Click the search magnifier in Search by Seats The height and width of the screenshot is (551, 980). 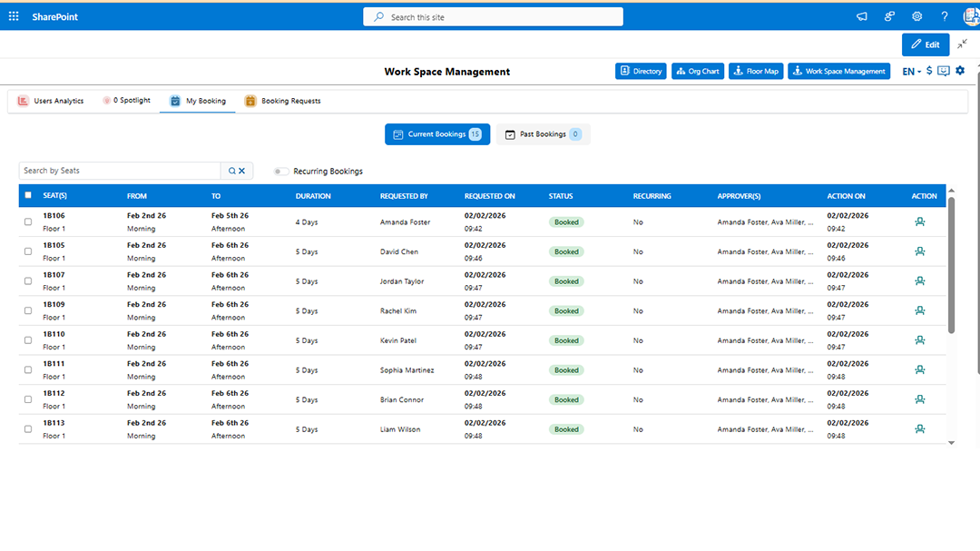(232, 170)
